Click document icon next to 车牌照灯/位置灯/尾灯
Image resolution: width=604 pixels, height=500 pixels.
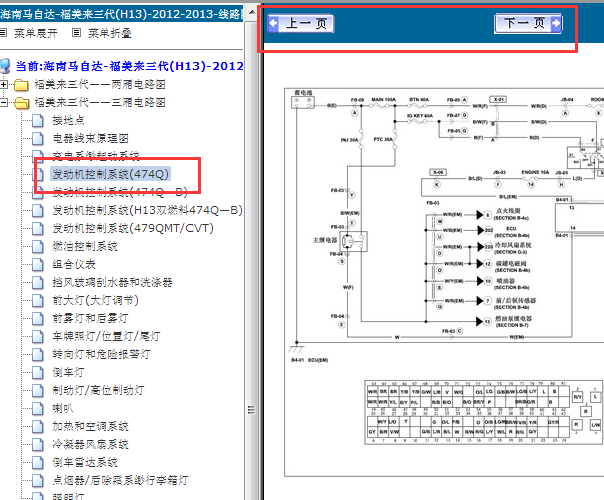(x=38, y=336)
